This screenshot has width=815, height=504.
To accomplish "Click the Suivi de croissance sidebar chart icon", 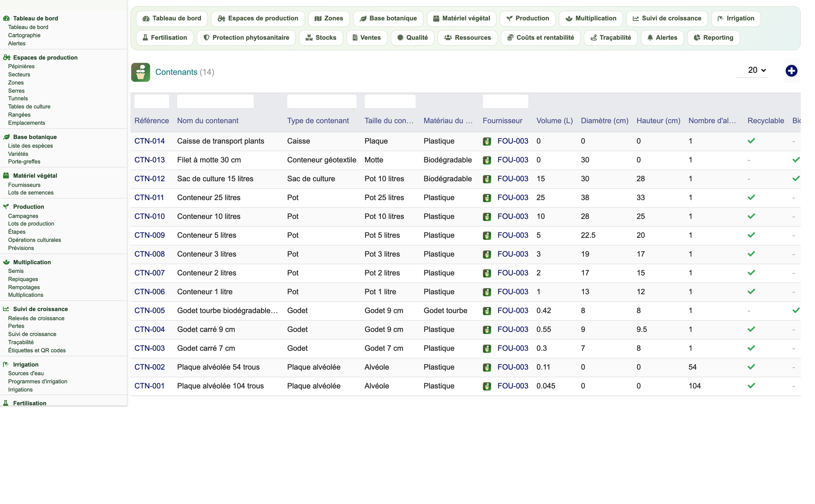I will 6,309.
